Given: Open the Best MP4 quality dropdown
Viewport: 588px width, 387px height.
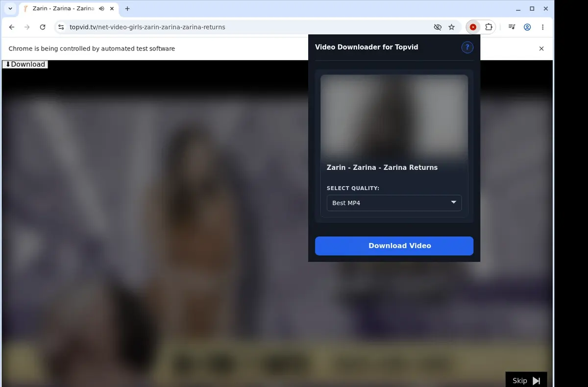Looking at the screenshot, I should point(394,203).
